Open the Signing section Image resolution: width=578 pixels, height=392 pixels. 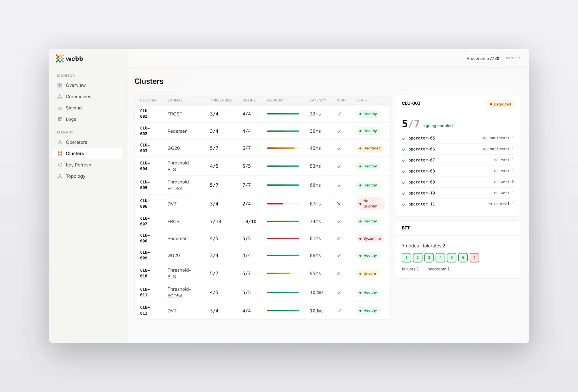point(88,108)
